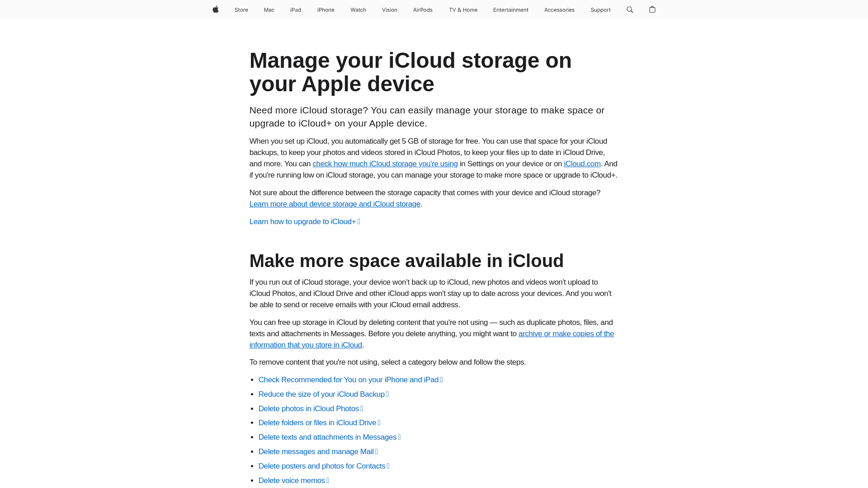
Task: Jump to 'Check Recommended for You' section
Action: tap(350, 380)
